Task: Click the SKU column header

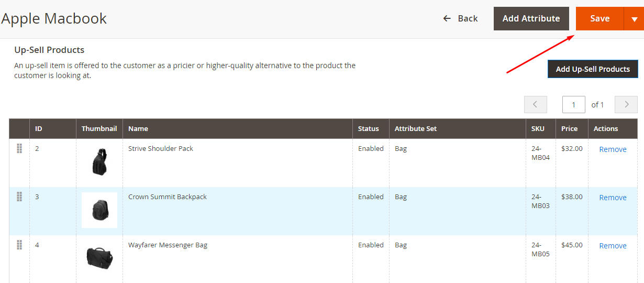Action: (541, 128)
